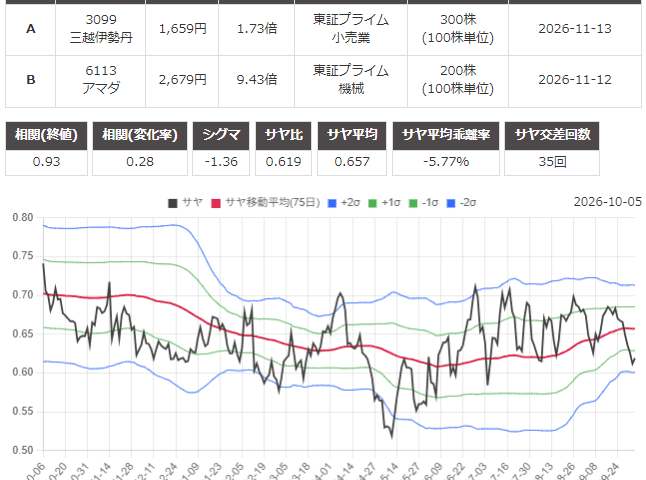Click the date 2026-11-12
This screenshot has width=646, height=480.
[575, 80]
